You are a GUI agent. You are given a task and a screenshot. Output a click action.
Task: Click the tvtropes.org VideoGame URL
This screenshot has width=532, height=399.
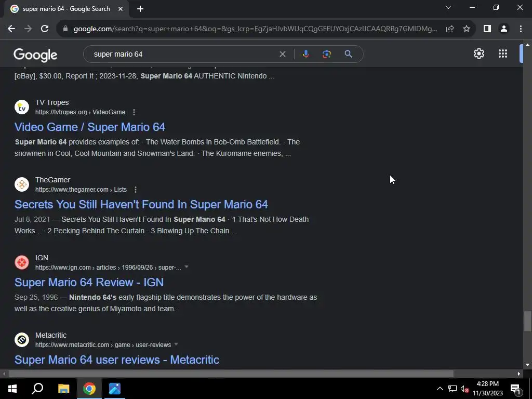click(x=80, y=112)
